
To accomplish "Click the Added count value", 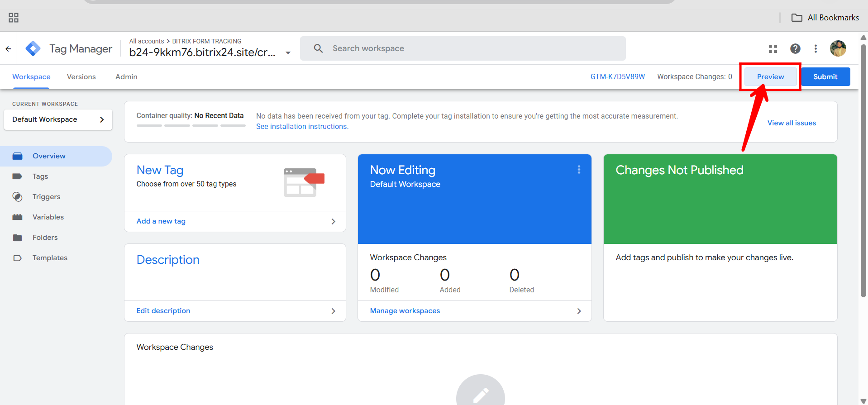I will (445, 275).
